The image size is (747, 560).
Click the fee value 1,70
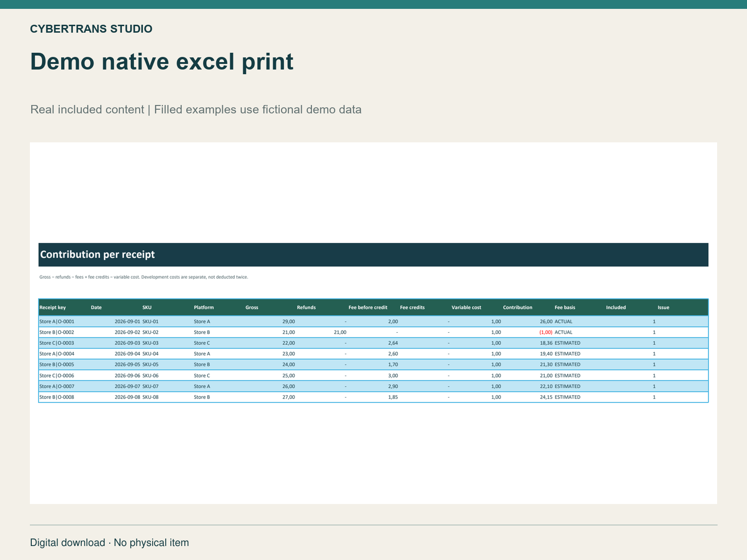click(393, 364)
